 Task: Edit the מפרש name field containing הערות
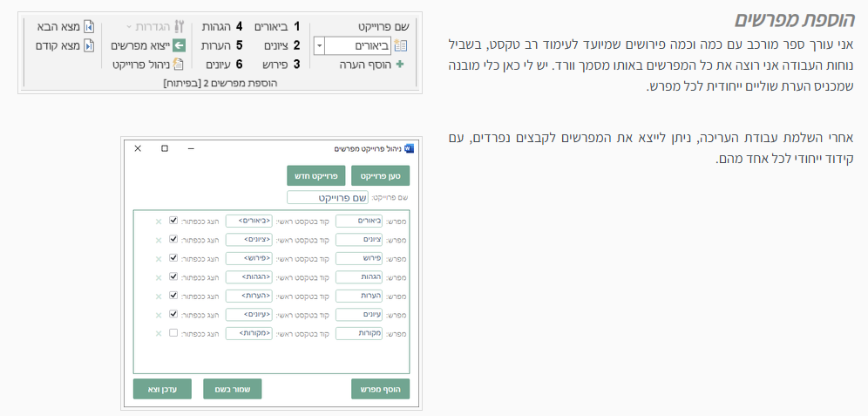359,296
